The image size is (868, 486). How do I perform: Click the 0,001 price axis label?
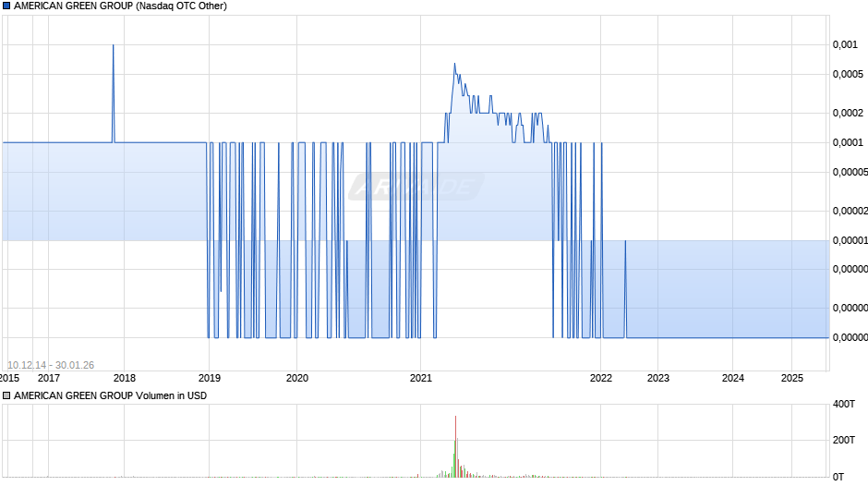pos(845,45)
